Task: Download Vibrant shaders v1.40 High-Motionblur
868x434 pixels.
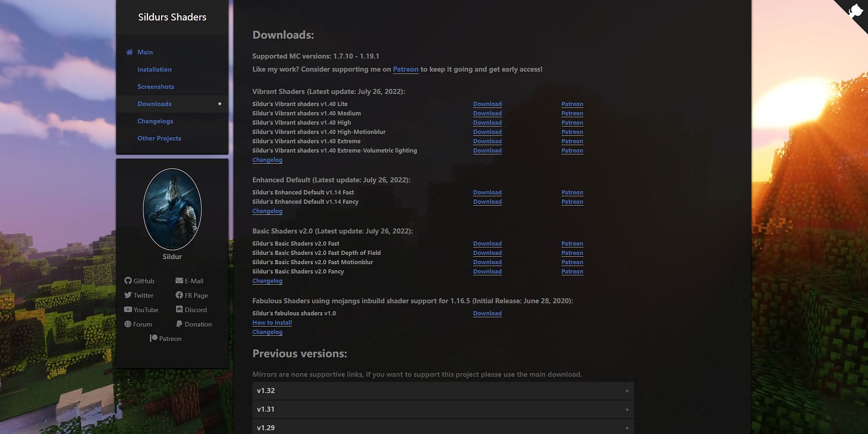Action: pos(487,132)
